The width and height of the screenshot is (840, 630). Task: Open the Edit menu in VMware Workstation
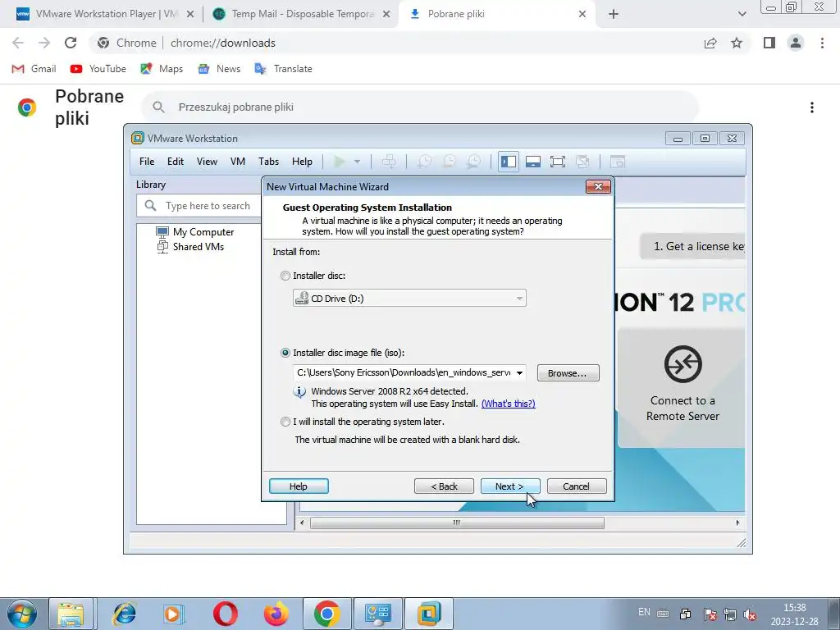pyautogui.click(x=176, y=162)
